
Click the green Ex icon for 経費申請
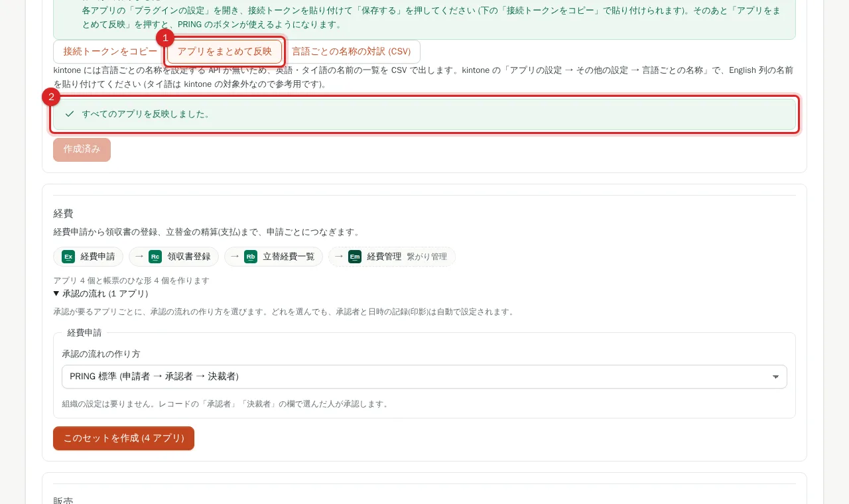click(x=68, y=257)
